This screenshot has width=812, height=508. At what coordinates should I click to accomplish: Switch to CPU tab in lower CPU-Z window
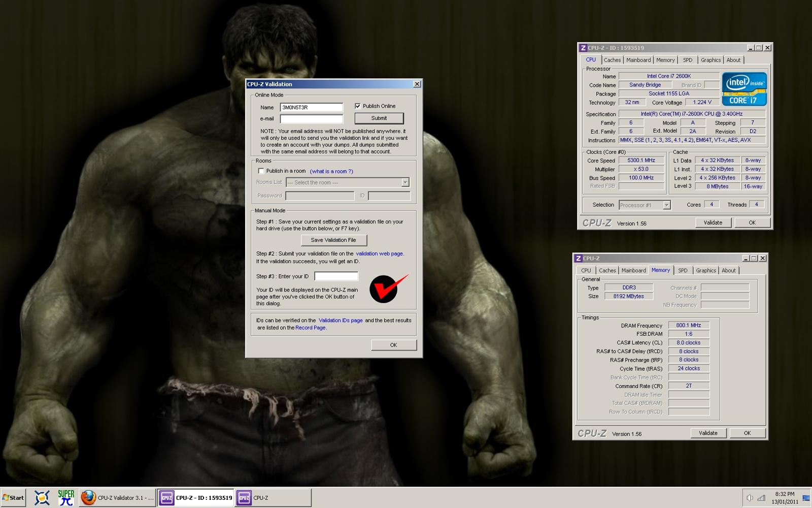coord(586,271)
